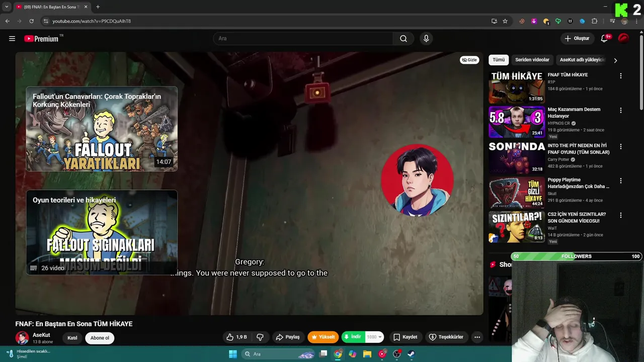This screenshot has height=362, width=644.
Task: Open media controls in Chrome toolbar
Action: 612,21
